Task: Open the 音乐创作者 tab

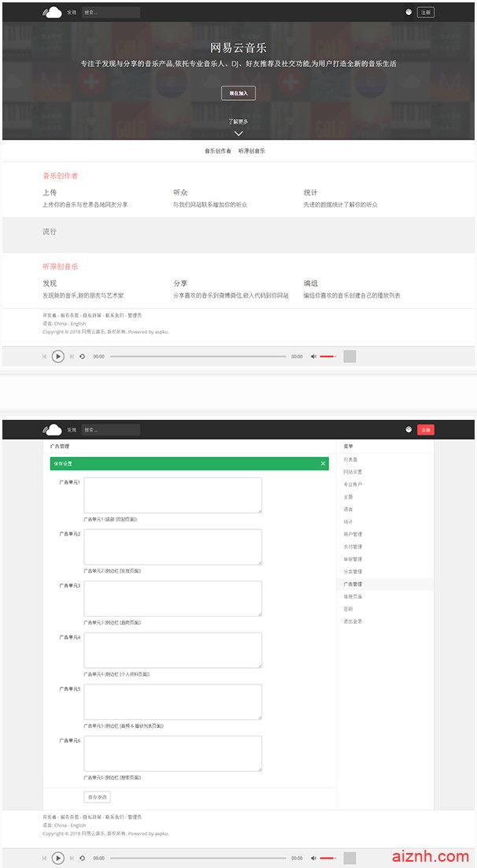Action: coord(218,150)
